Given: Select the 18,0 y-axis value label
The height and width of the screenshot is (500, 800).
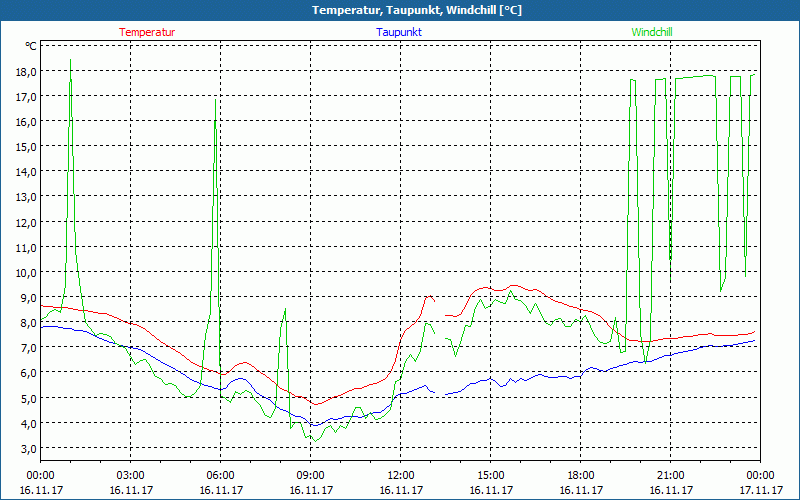Looking at the screenshot, I should [25, 71].
